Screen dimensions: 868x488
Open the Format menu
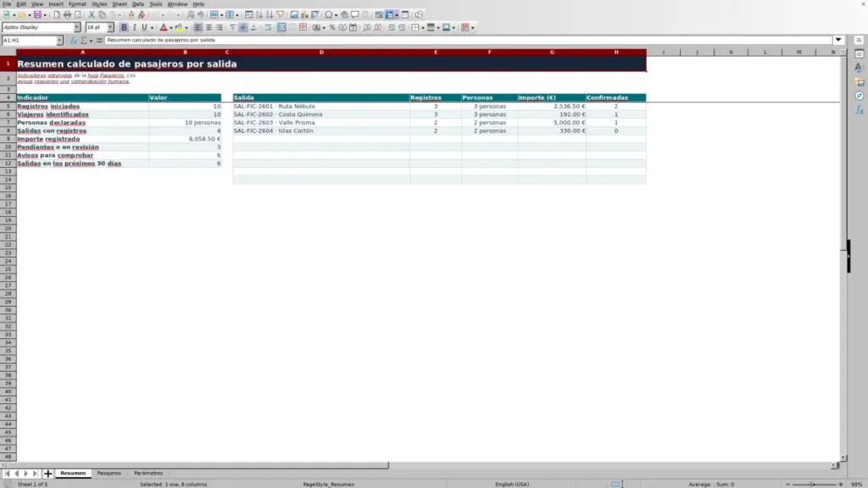pos(77,4)
